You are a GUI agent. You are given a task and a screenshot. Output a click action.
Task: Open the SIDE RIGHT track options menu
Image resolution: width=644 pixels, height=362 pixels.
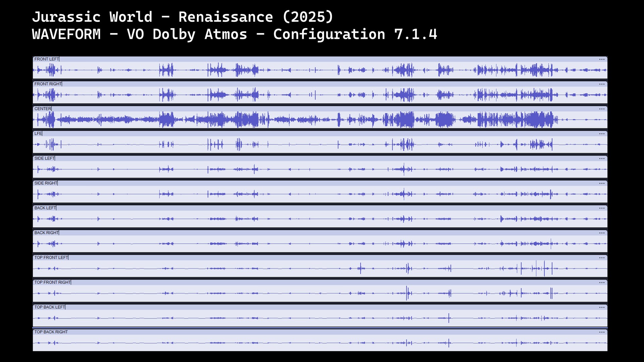(602, 183)
